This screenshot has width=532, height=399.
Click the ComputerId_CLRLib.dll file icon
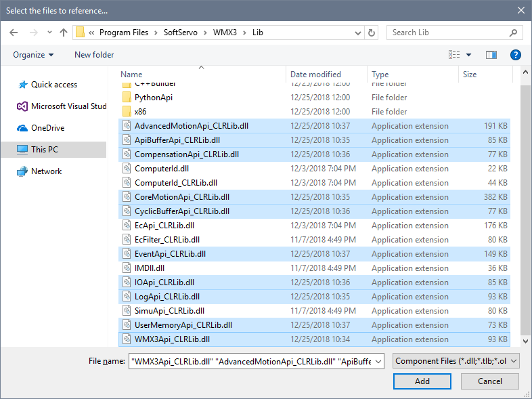pos(127,183)
